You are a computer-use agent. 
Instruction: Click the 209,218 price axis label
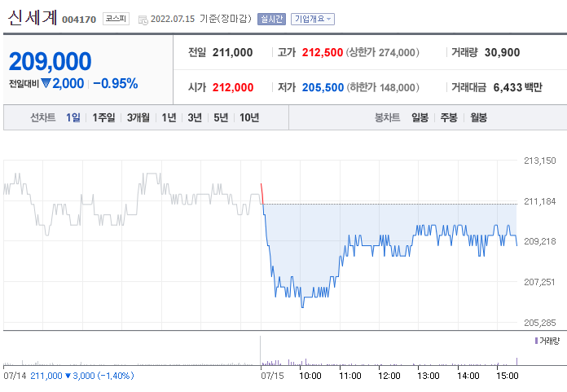coord(540,241)
